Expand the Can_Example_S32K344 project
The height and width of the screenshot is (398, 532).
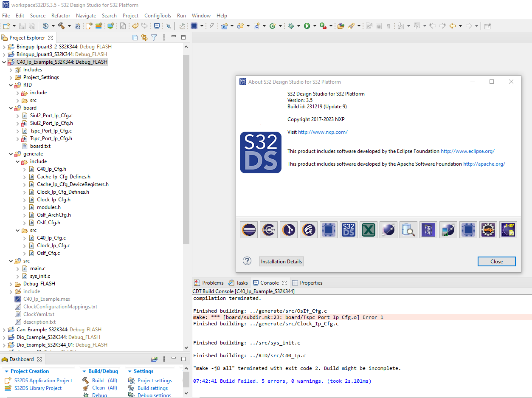pyautogui.click(x=3, y=329)
